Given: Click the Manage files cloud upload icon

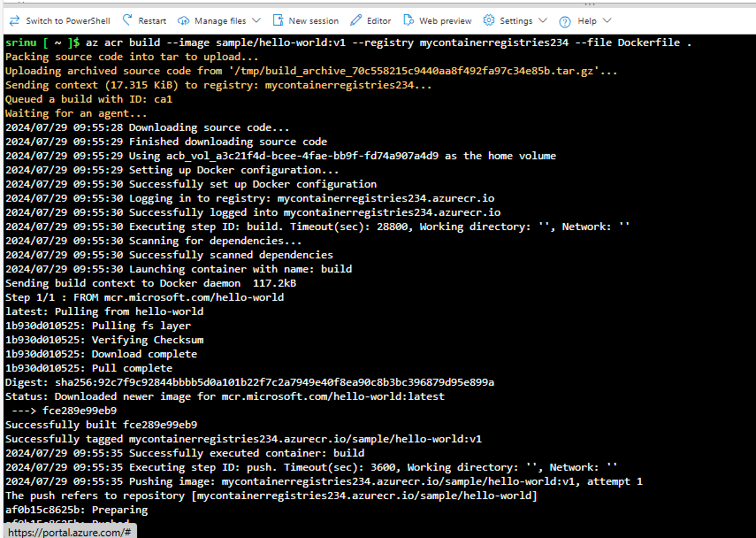Looking at the screenshot, I should (x=183, y=20).
